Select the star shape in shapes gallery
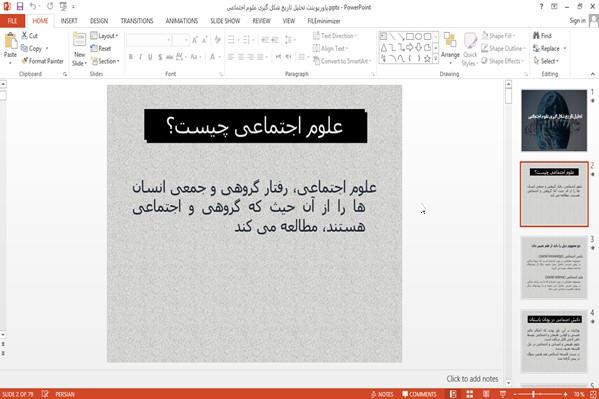Screen dimensions: 599x399 (427, 58)
